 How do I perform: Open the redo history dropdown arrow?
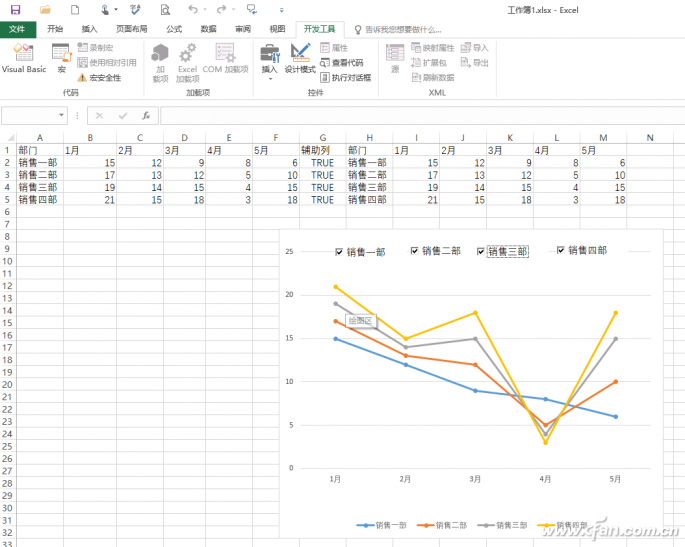[x=233, y=10]
